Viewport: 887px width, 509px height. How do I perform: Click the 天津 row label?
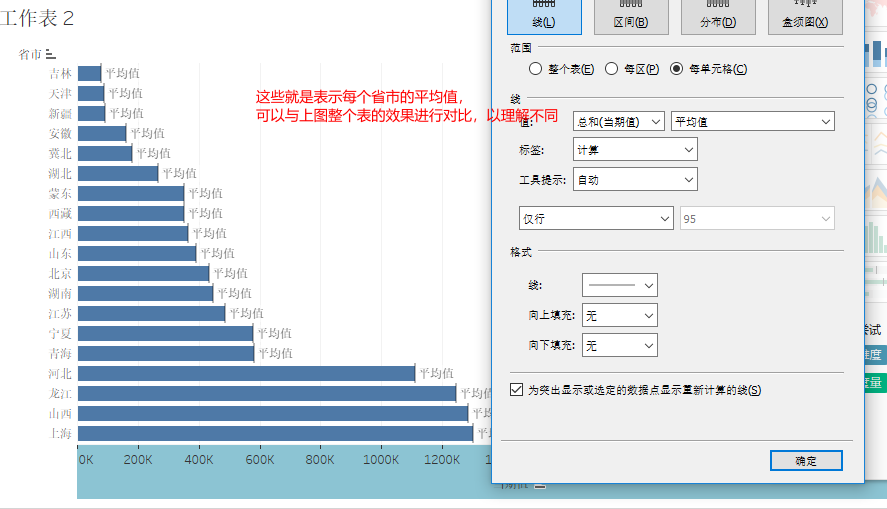pos(60,93)
